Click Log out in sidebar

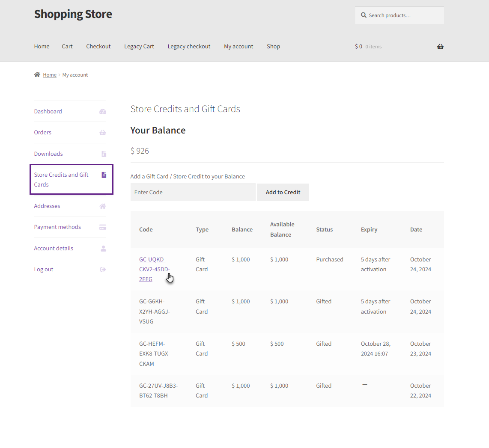click(x=44, y=270)
